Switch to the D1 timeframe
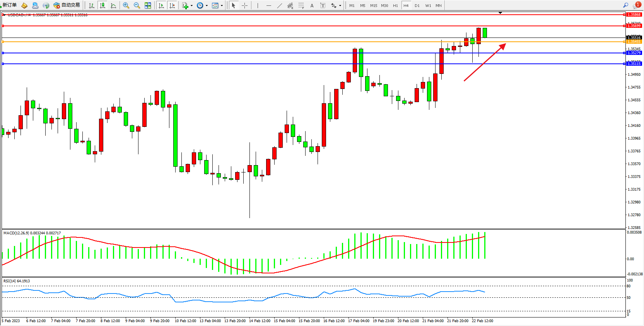Screen dimensions: 644x326 tap(417, 5)
